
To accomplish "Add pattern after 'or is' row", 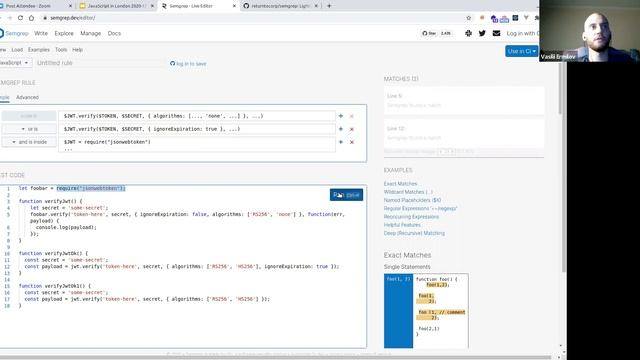I will pos(341,129).
